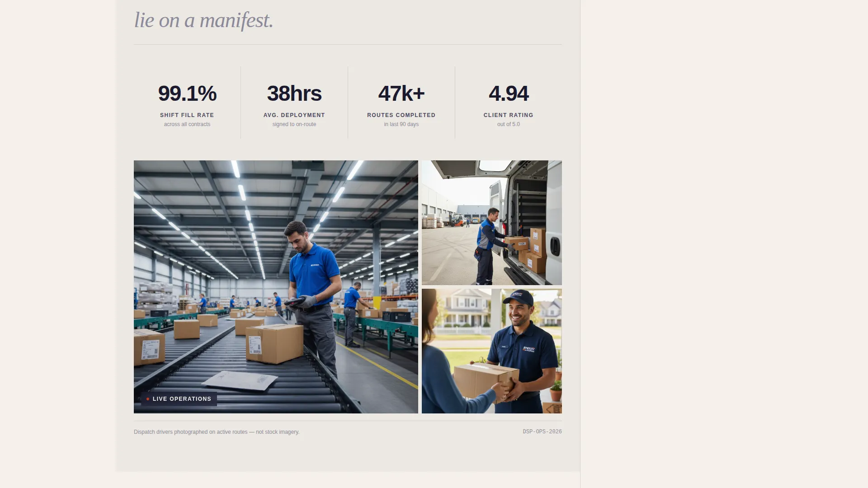
Task: Click the warehouse conveyor worker photo
Action: pyautogui.click(x=276, y=286)
